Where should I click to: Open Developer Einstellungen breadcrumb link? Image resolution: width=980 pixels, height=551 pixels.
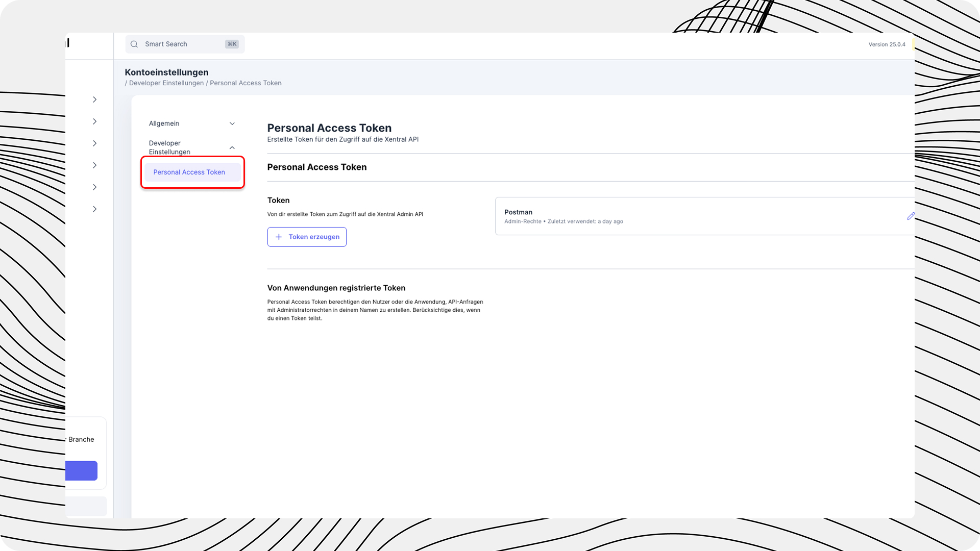pos(166,83)
